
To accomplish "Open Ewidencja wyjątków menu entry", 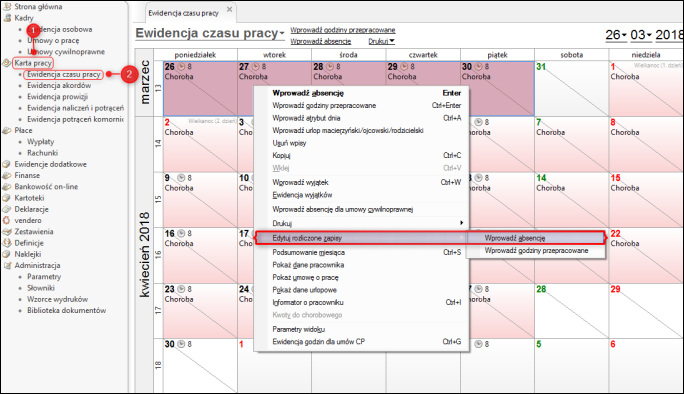I will coord(362,195).
